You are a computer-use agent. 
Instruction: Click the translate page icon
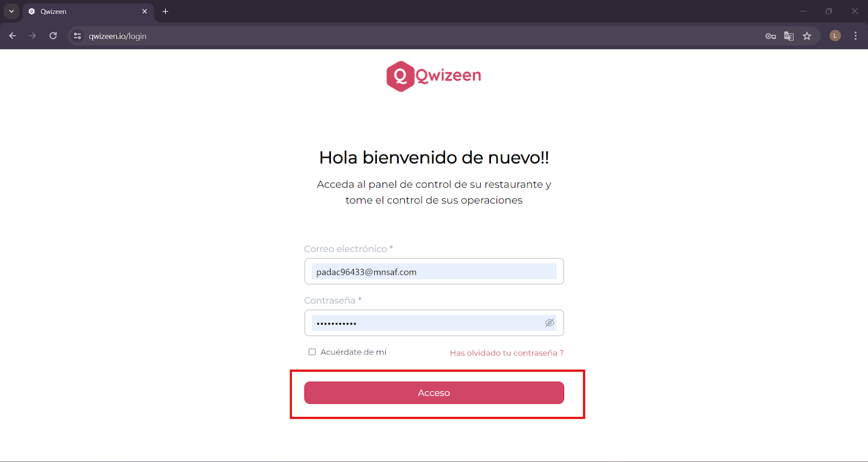click(x=789, y=36)
